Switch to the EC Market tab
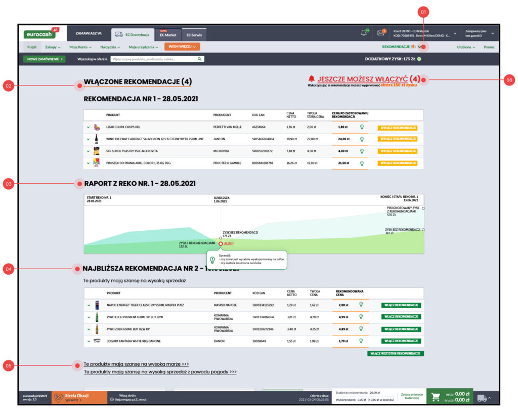Viewport: 518px width, 420px height. [x=168, y=34]
